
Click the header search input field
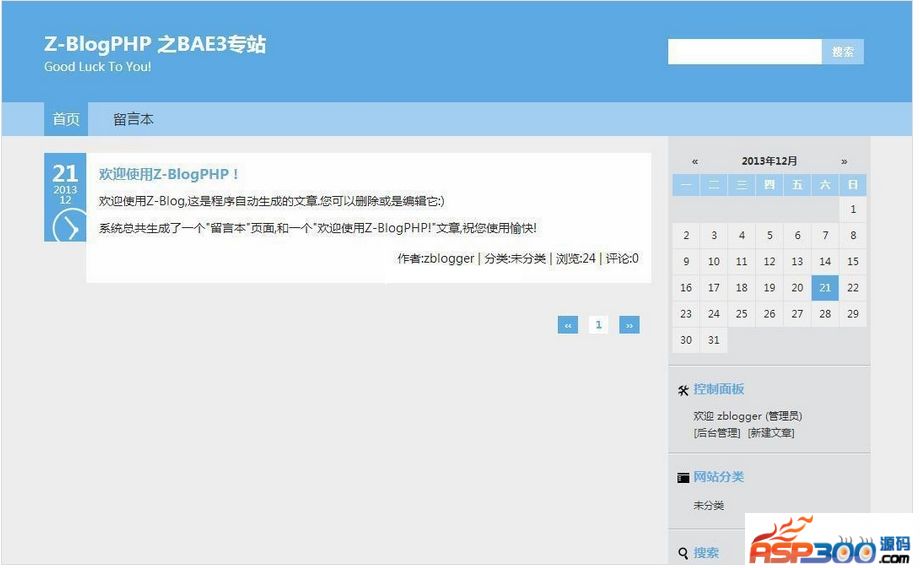click(745, 52)
